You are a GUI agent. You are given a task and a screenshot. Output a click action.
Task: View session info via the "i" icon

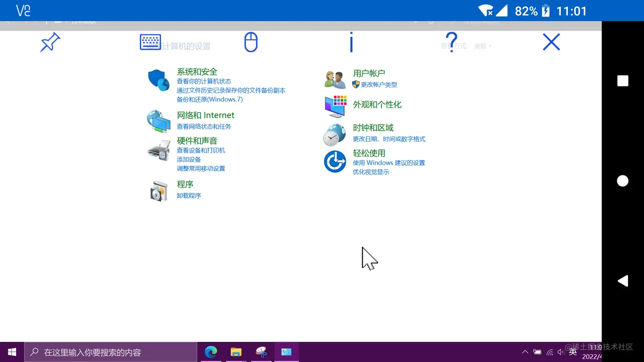(x=351, y=42)
